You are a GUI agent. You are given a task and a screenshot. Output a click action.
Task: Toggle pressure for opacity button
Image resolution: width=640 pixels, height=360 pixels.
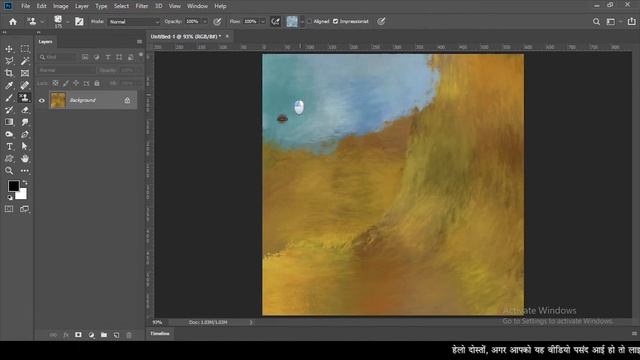218,22
